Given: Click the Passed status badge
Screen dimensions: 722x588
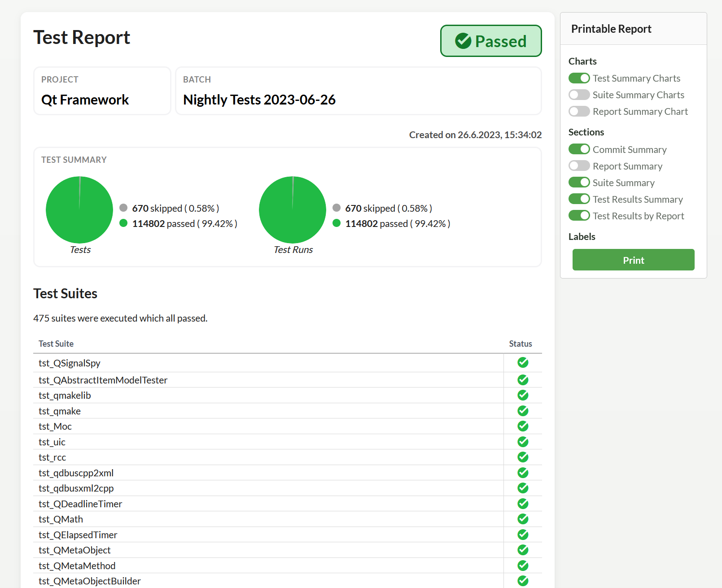Looking at the screenshot, I should pos(490,41).
